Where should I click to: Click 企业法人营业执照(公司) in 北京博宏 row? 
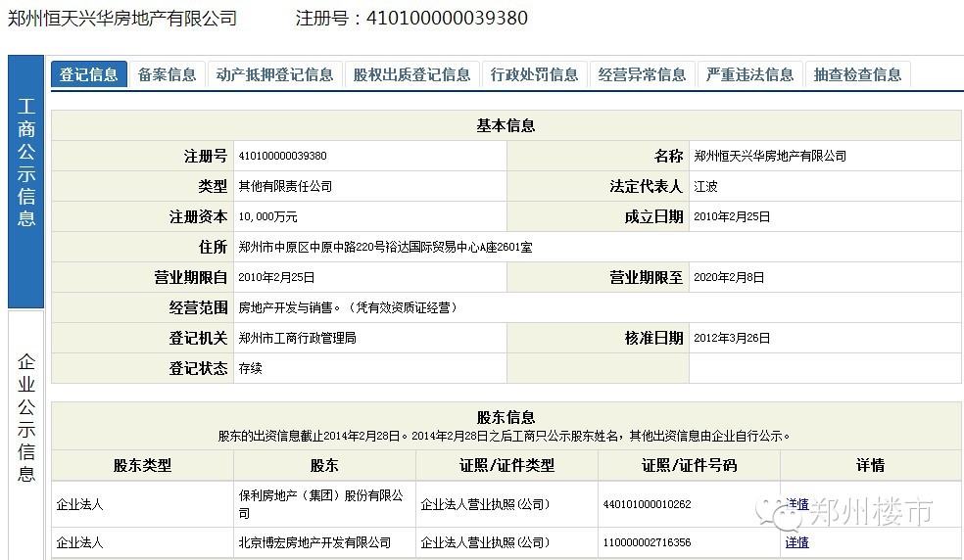[485, 542]
